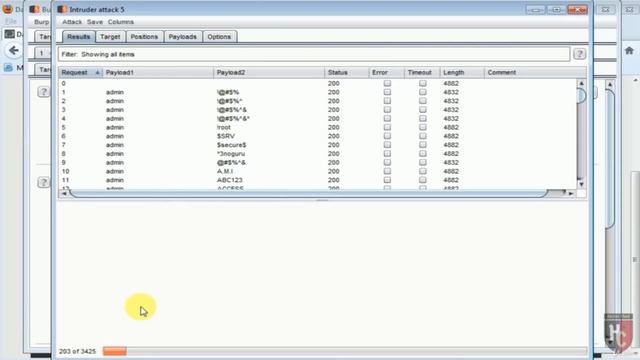Open the Save menu
The width and height of the screenshot is (640, 360).
click(95, 22)
